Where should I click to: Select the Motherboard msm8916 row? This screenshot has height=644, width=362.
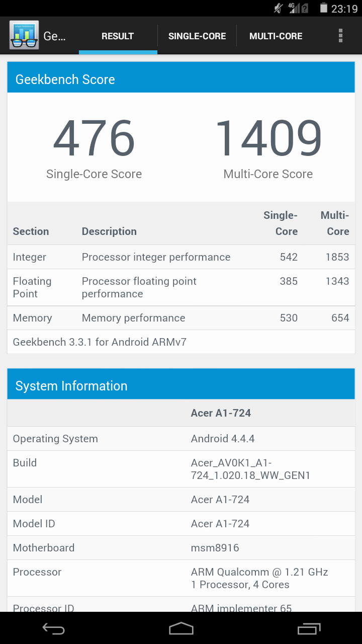(181, 548)
